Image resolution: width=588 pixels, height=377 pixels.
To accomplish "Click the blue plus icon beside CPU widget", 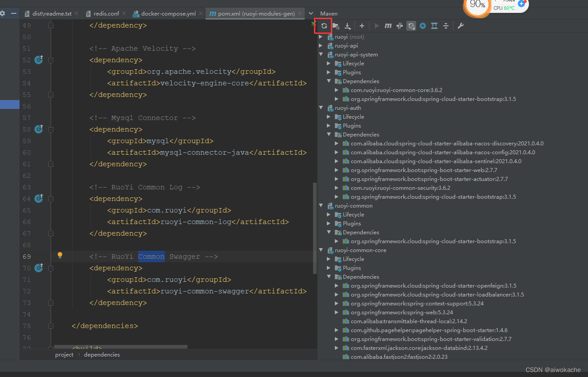I will tap(522, 4).
